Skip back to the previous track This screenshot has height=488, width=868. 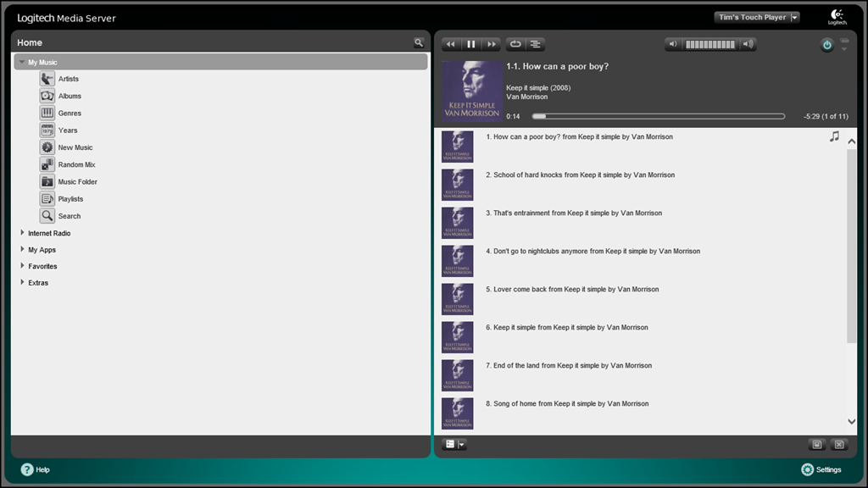(451, 44)
